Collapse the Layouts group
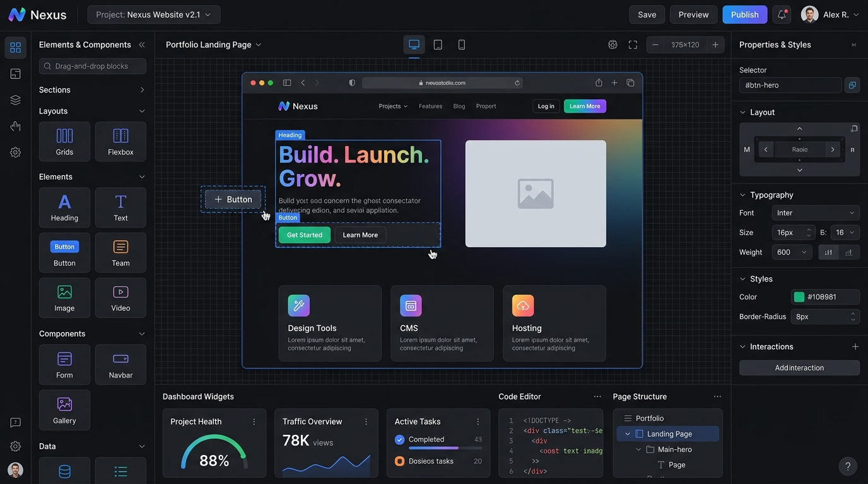Image resolution: width=868 pixels, height=484 pixels. [x=142, y=111]
